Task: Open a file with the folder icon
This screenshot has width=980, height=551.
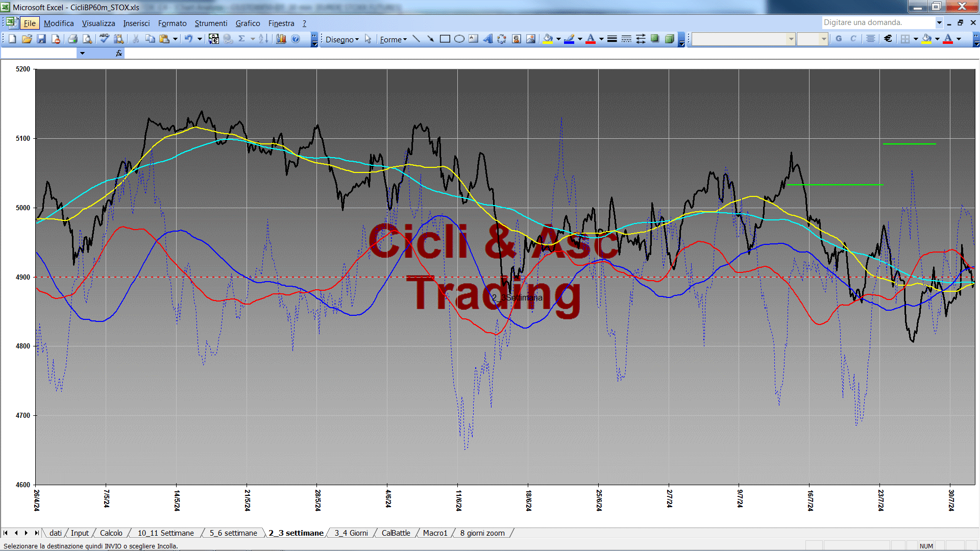Action: click(x=27, y=39)
